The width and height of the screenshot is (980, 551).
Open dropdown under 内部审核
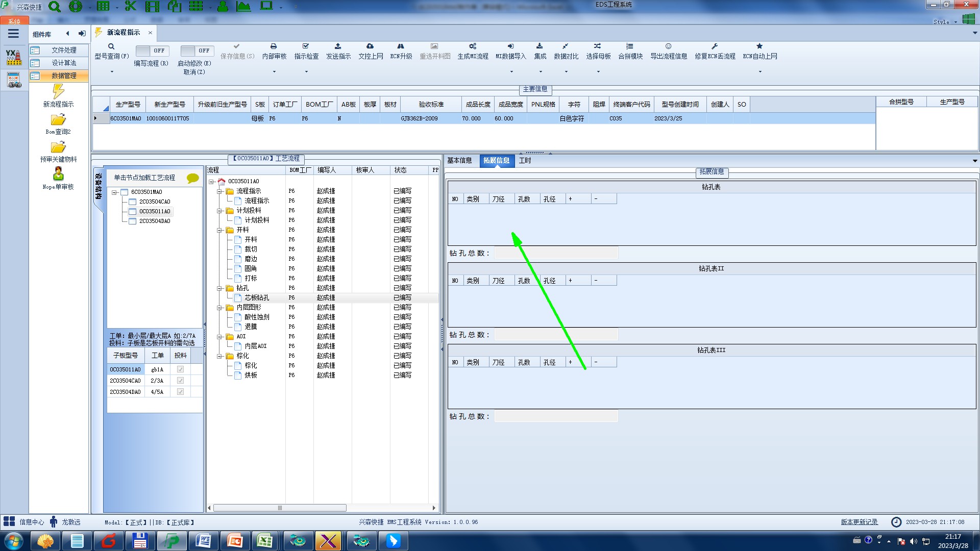pyautogui.click(x=274, y=71)
